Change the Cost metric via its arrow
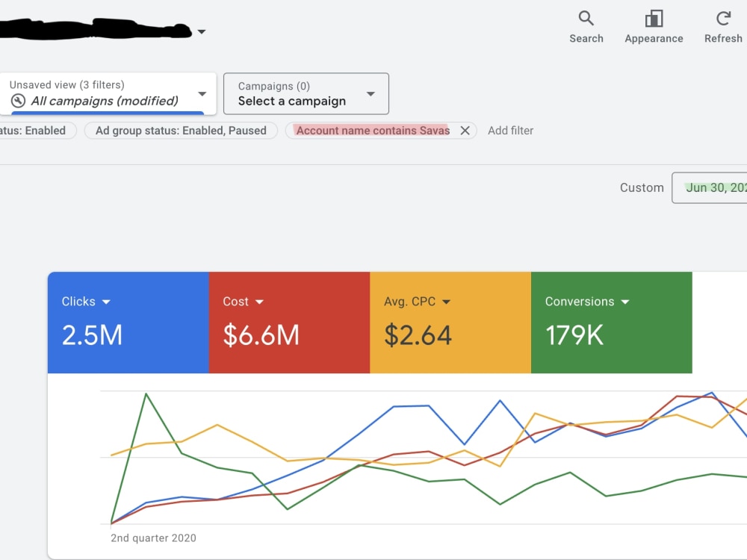Screen dimensions: 747x560 click(x=259, y=302)
